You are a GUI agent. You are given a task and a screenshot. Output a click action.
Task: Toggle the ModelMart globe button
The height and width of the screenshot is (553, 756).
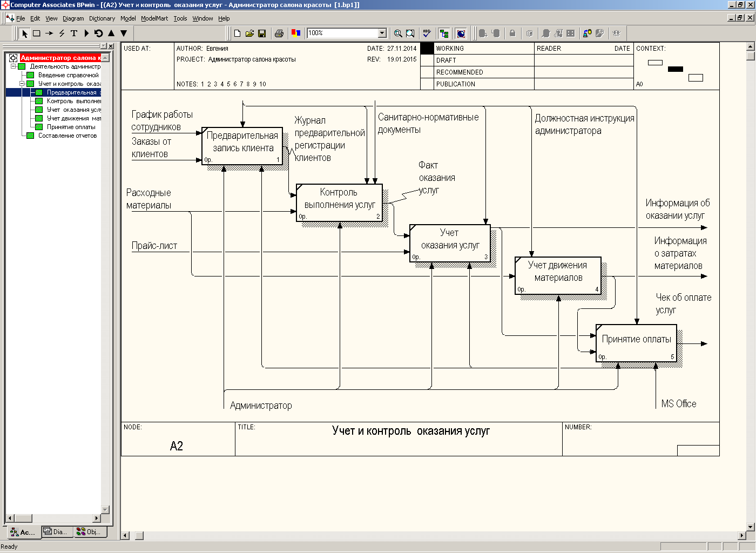tap(461, 33)
